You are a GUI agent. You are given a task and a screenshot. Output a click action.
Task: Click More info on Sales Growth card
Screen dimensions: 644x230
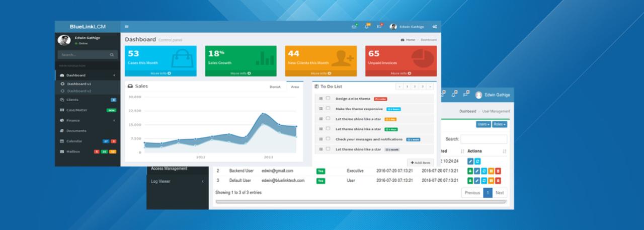point(240,73)
